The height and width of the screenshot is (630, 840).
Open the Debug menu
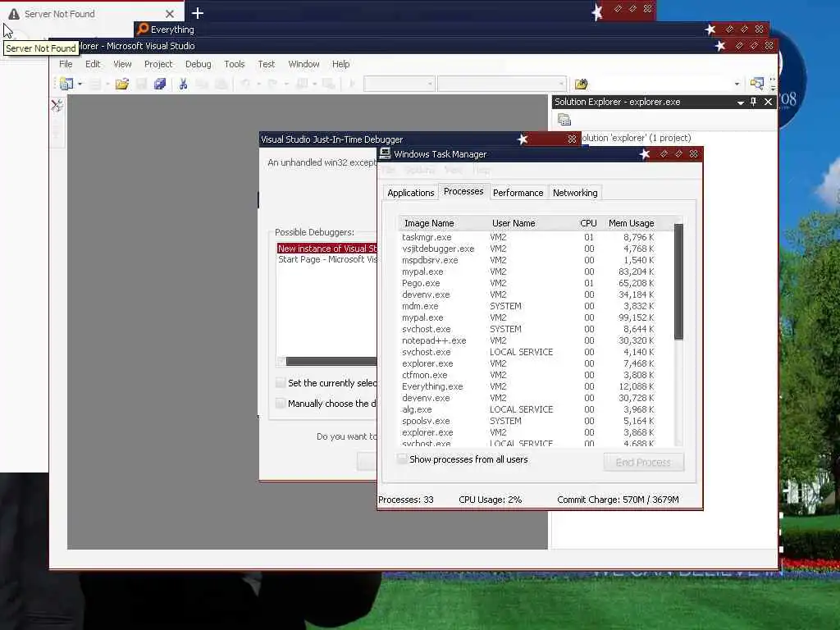pyautogui.click(x=199, y=64)
